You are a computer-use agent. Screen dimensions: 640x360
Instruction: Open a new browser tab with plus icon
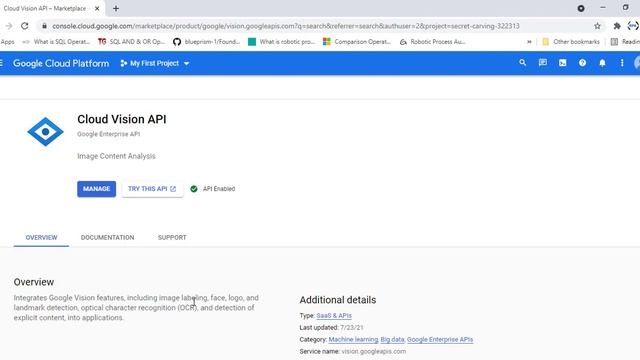(116, 8)
